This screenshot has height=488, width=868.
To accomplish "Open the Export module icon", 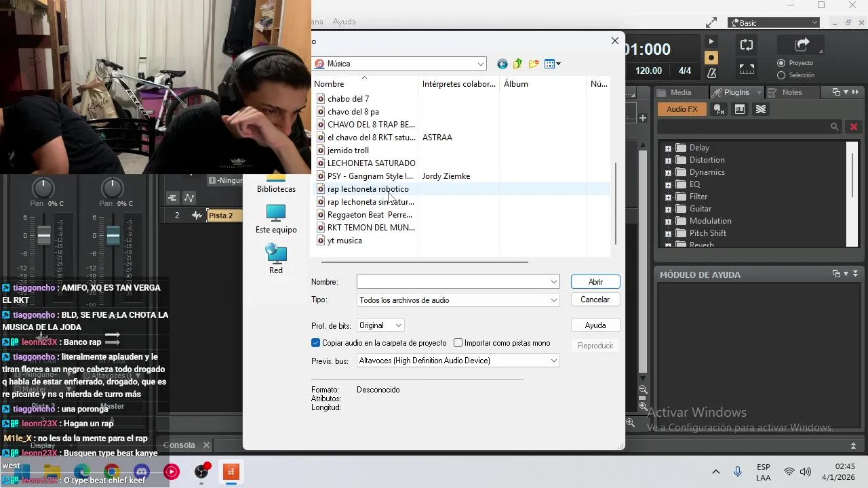I will tap(802, 45).
